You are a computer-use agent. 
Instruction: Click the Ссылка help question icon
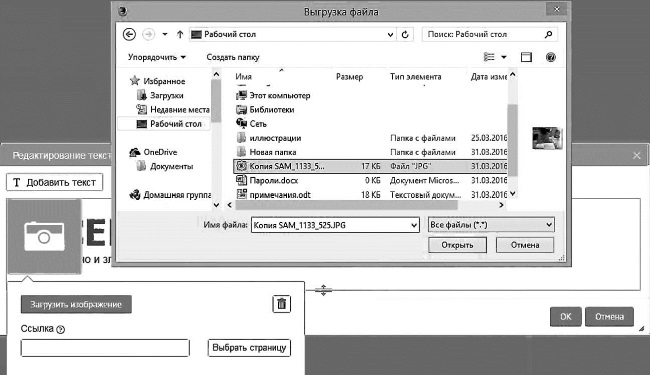(x=61, y=329)
